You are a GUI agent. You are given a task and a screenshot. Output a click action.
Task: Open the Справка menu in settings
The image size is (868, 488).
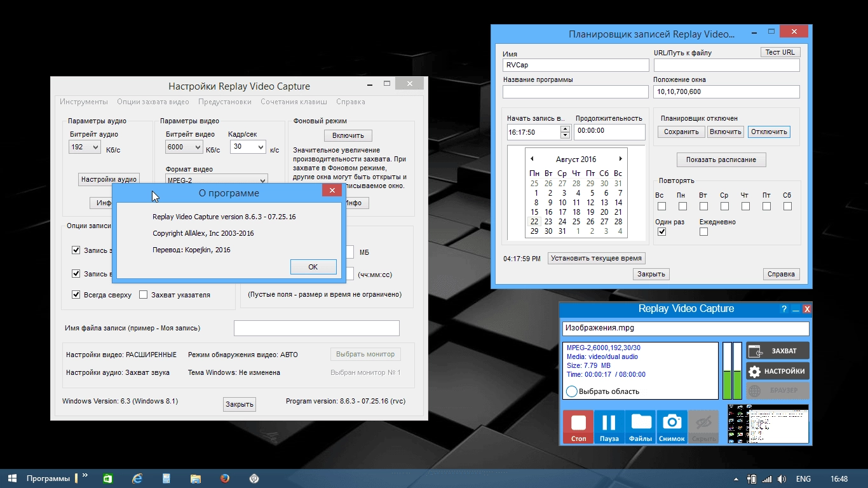[351, 102]
